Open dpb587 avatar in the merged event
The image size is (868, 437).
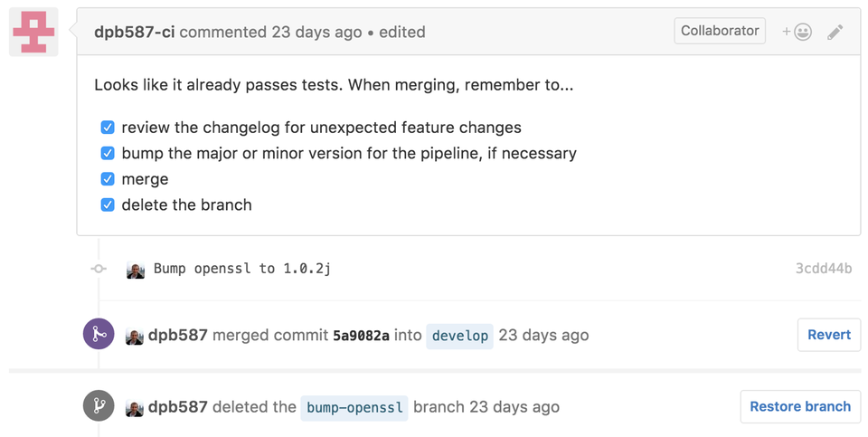[x=135, y=336]
